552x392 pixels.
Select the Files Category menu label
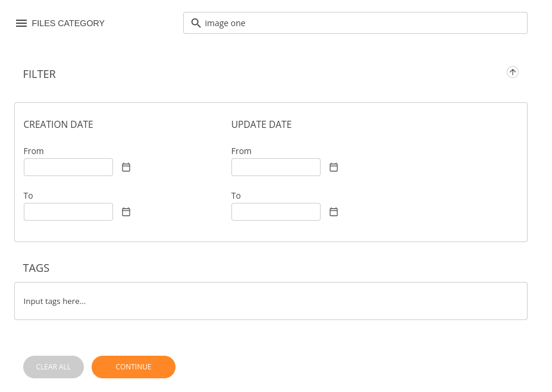(x=68, y=23)
